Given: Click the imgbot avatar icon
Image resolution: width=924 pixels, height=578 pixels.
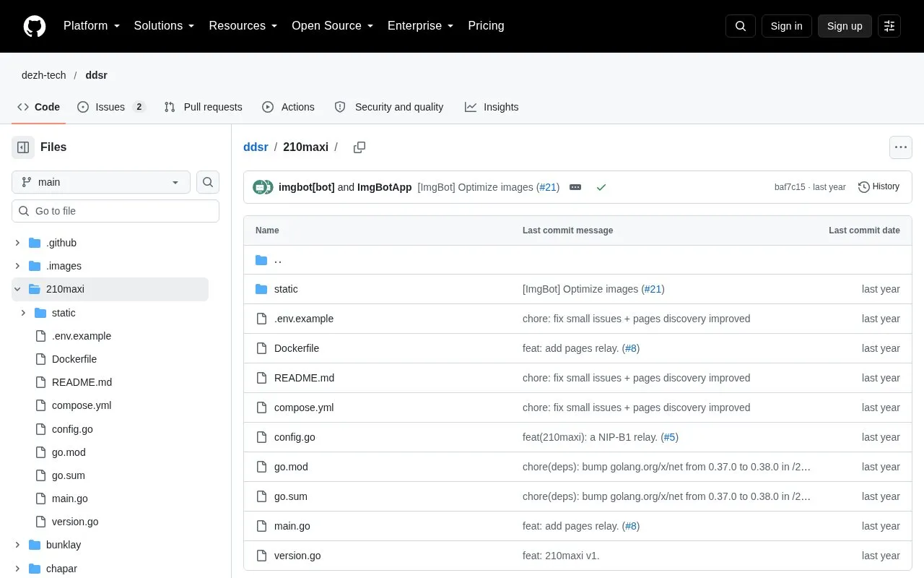Looking at the screenshot, I should tap(259, 187).
